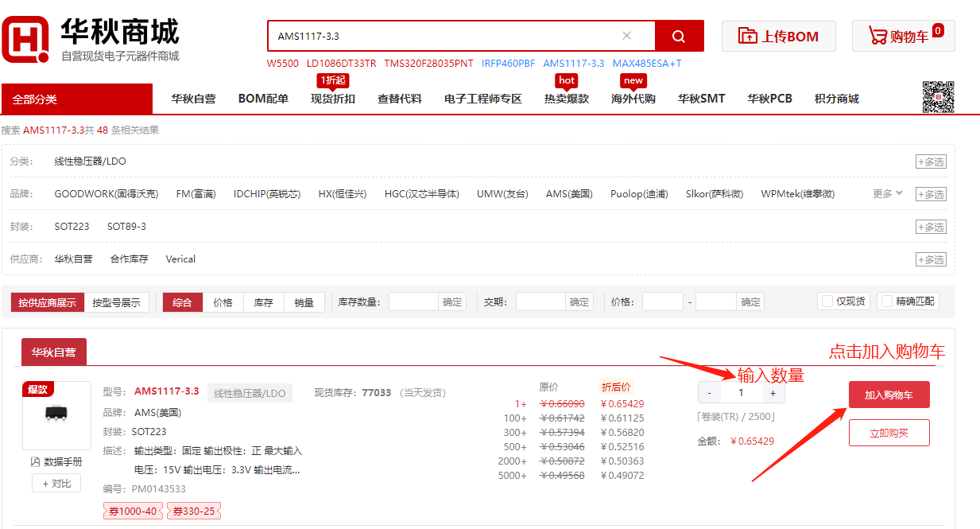Enable the 仅现货 checkbox
This screenshot has width=980, height=529.
click(827, 301)
